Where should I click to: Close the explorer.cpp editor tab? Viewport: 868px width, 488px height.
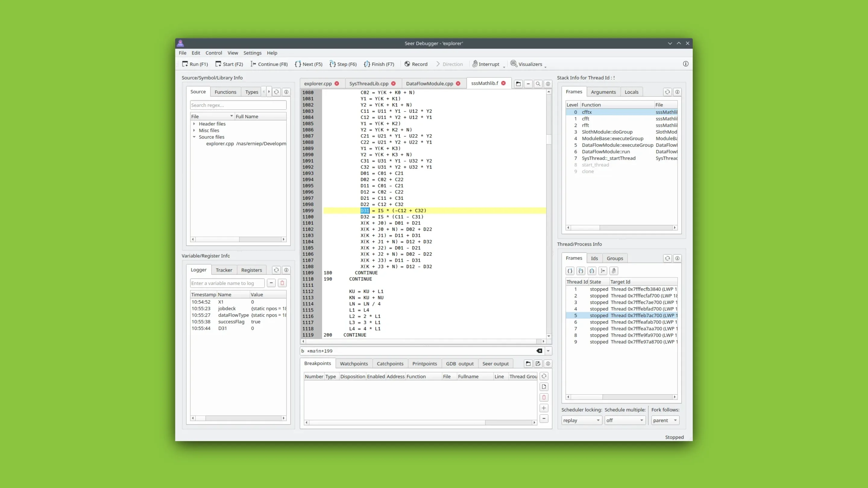(337, 83)
